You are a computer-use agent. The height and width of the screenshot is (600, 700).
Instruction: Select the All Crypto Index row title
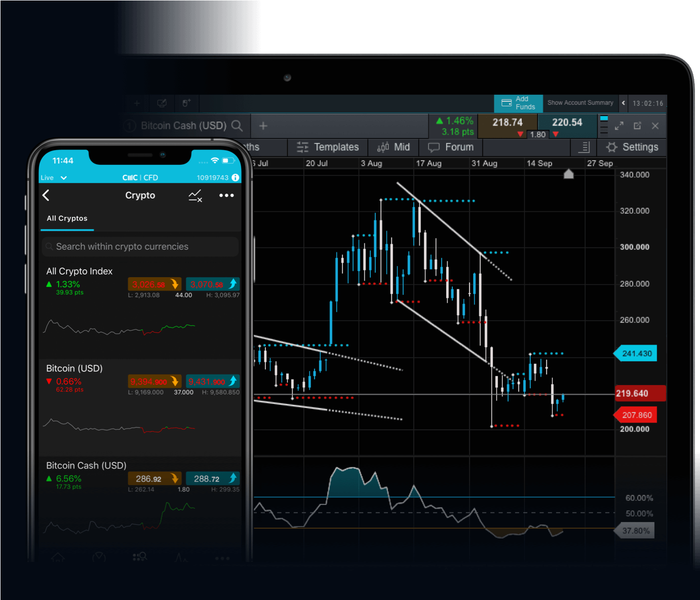(80, 271)
